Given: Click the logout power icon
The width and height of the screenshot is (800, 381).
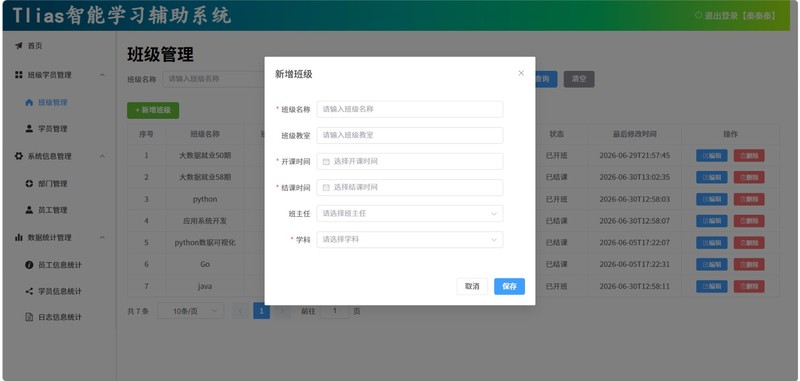Looking at the screenshot, I should [698, 15].
